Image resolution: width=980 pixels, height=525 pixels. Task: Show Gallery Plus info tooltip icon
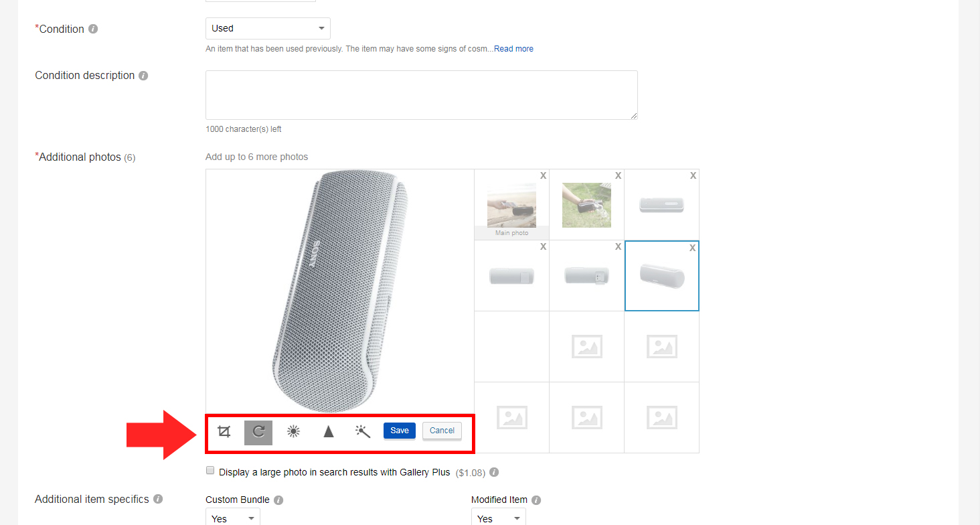[494, 472]
